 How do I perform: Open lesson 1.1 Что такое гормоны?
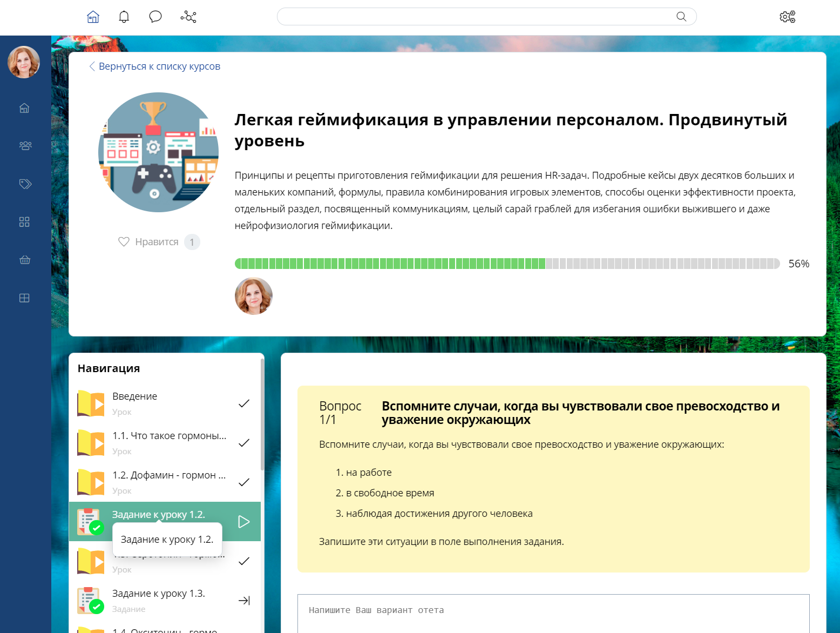165,443
